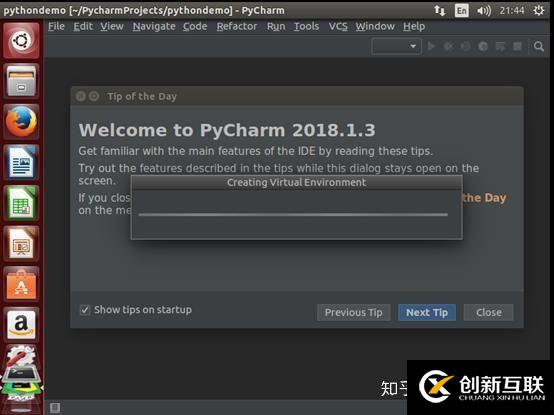The image size is (554, 415).
Task: Open LibreOffice Calc from dock
Action: (x=21, y=203)
